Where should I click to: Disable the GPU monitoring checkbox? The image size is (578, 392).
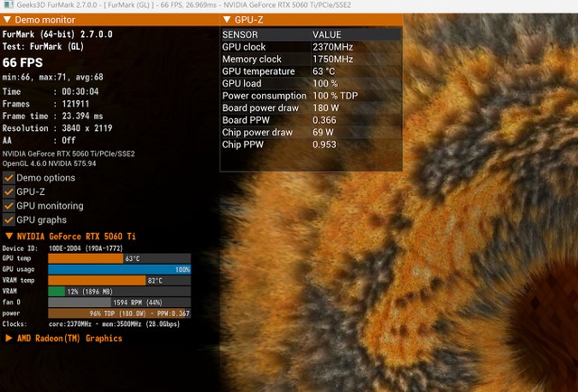[9, 206]
